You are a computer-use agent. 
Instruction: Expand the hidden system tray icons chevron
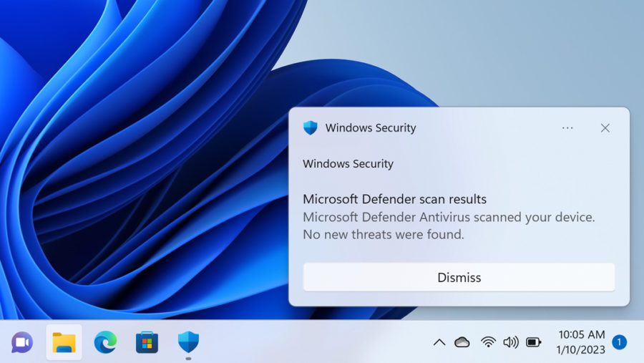(x=439, y=342)
